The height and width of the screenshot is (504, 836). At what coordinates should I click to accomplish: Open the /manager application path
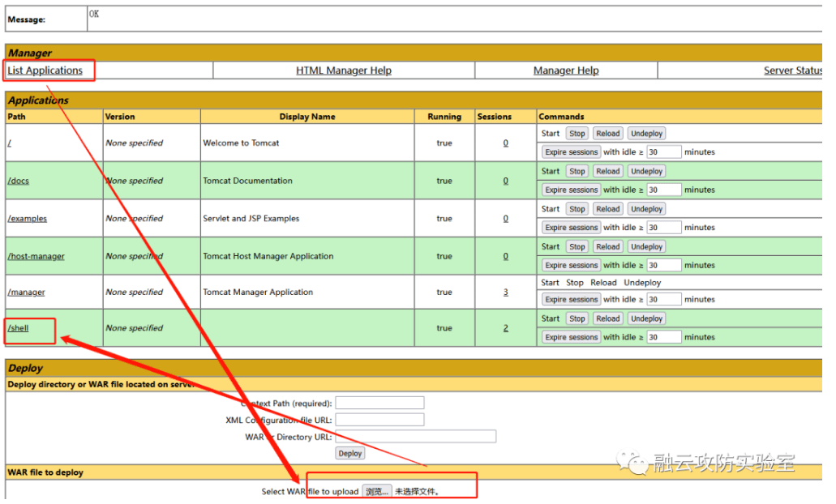(27, 293)
